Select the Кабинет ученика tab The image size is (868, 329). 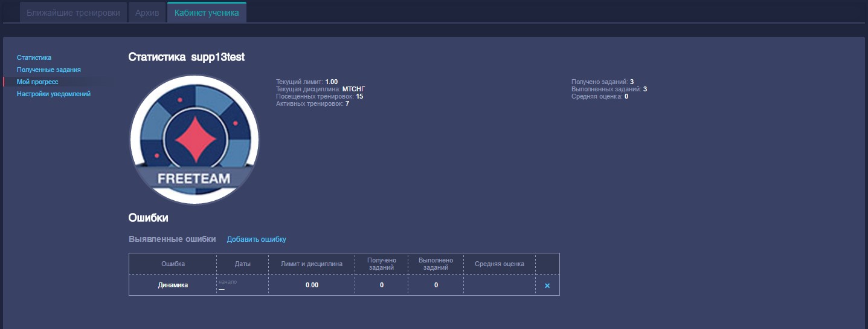point(207,13)
